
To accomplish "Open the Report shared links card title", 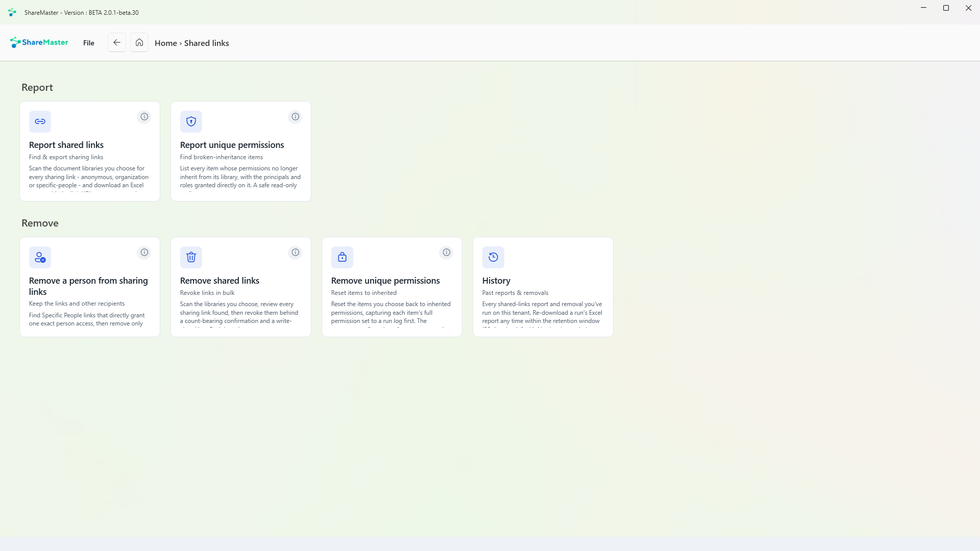I will pos(66,145).
